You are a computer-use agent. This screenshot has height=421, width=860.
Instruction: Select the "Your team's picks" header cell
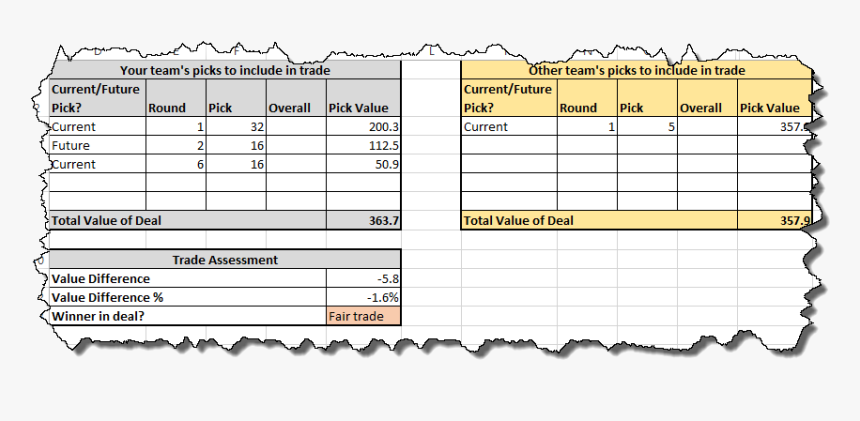225,71
